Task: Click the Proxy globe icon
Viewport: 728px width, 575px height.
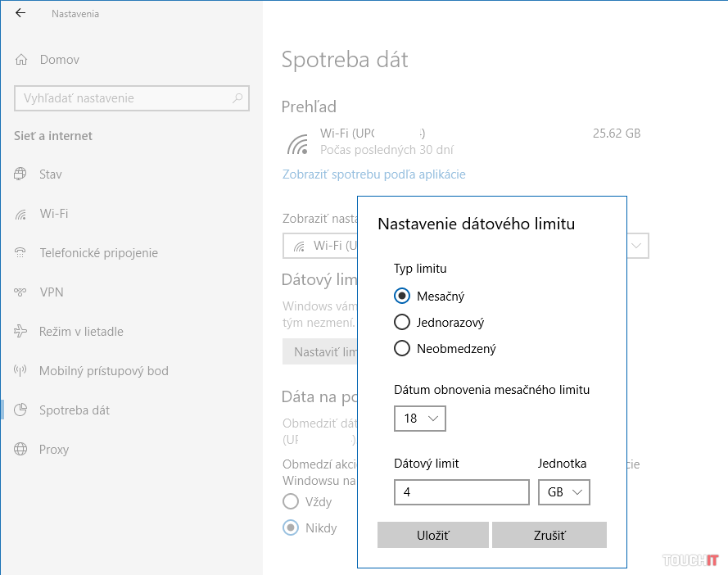Action: coord(21,450)
